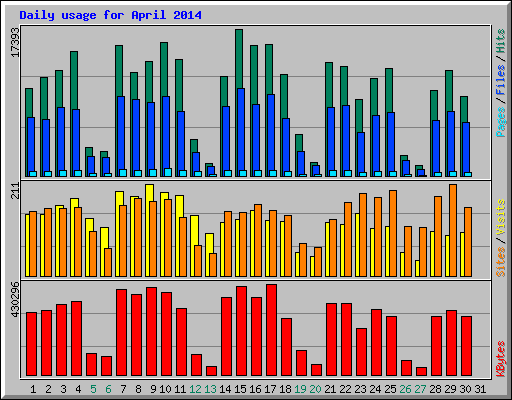Click day label 21 on the x-axis
The width and height of the screenshot is (512, 400).
(330, 389)
